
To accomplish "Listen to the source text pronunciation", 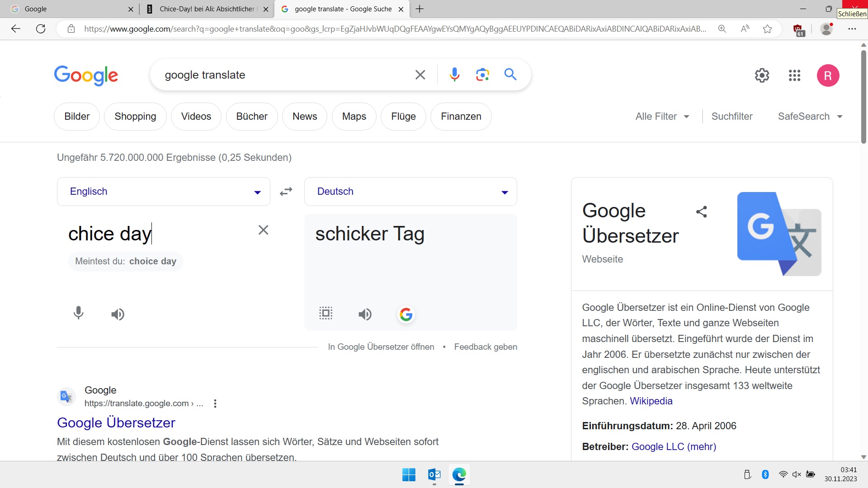I will click(x=118, y=314).
